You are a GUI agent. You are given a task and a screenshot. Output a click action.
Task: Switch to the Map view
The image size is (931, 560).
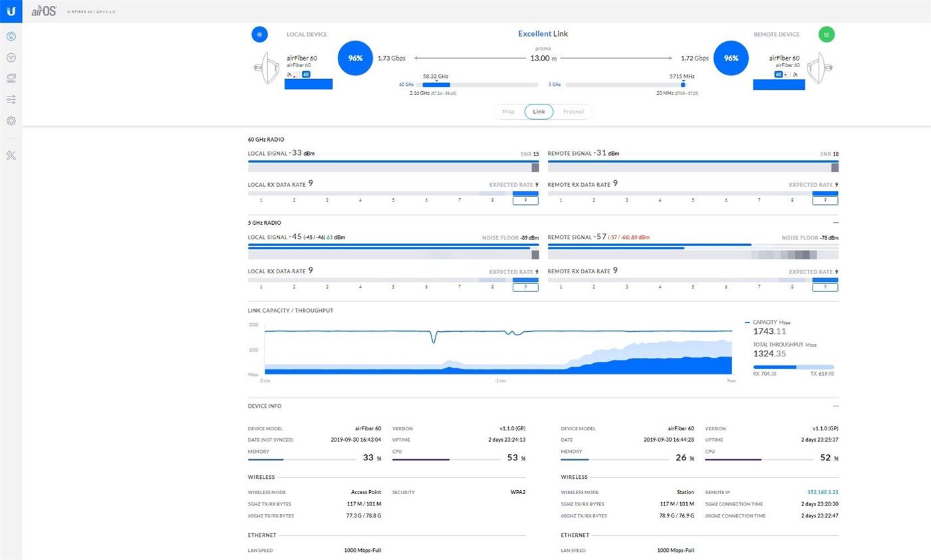(509, 112)
